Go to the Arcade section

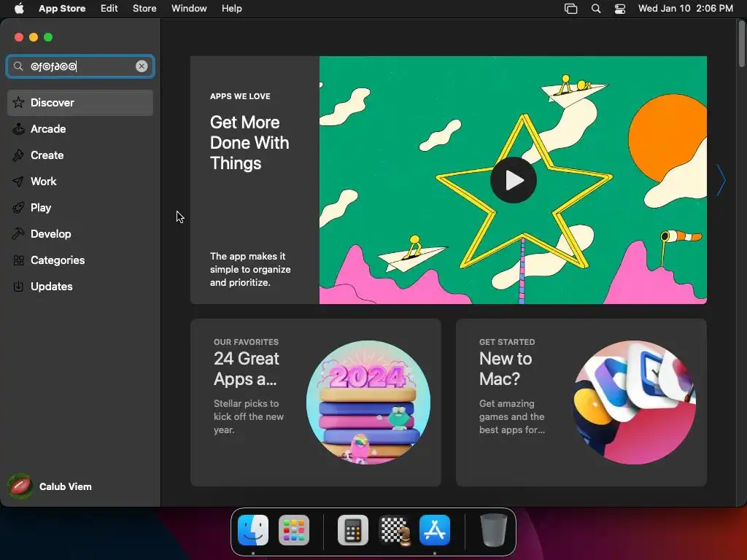[x=80, y=128]
